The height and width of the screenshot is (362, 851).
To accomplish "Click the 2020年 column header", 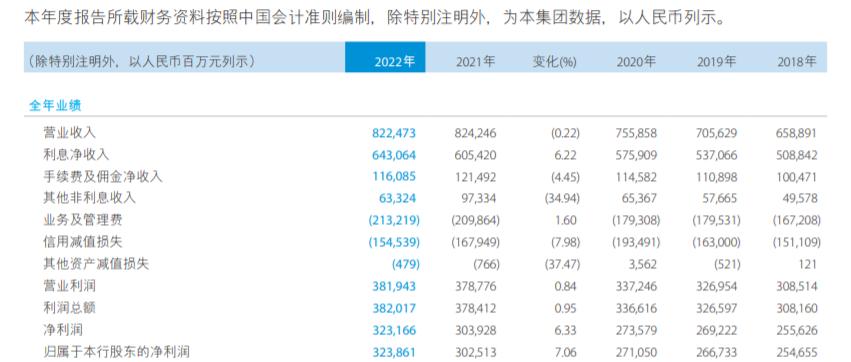I will coord(636,62).
